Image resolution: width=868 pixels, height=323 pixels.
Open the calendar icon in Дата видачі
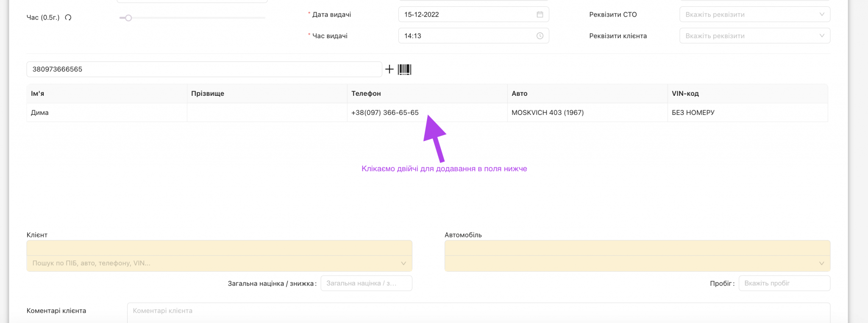pos(540,14)
